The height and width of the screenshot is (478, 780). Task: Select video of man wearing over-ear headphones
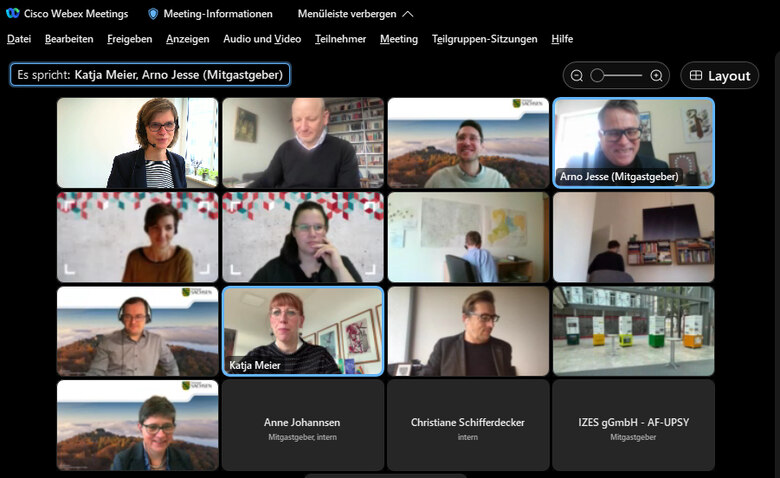tap(138, 331)
